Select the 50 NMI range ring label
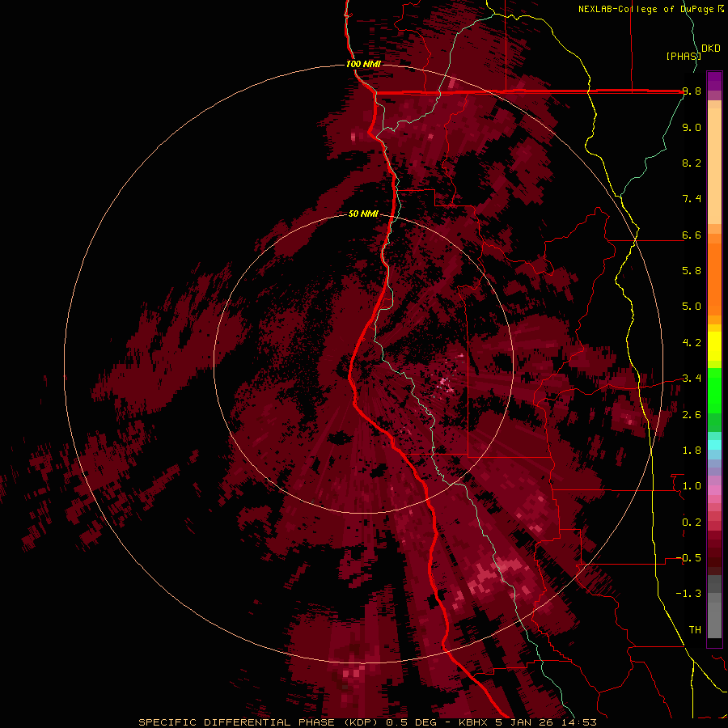 (x=363, y=214)
